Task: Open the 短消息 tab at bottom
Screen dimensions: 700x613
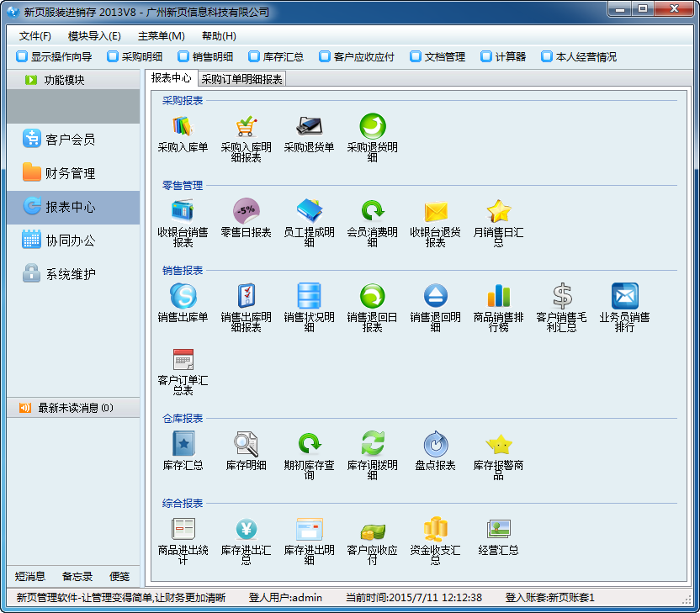Action: [30, 576]
